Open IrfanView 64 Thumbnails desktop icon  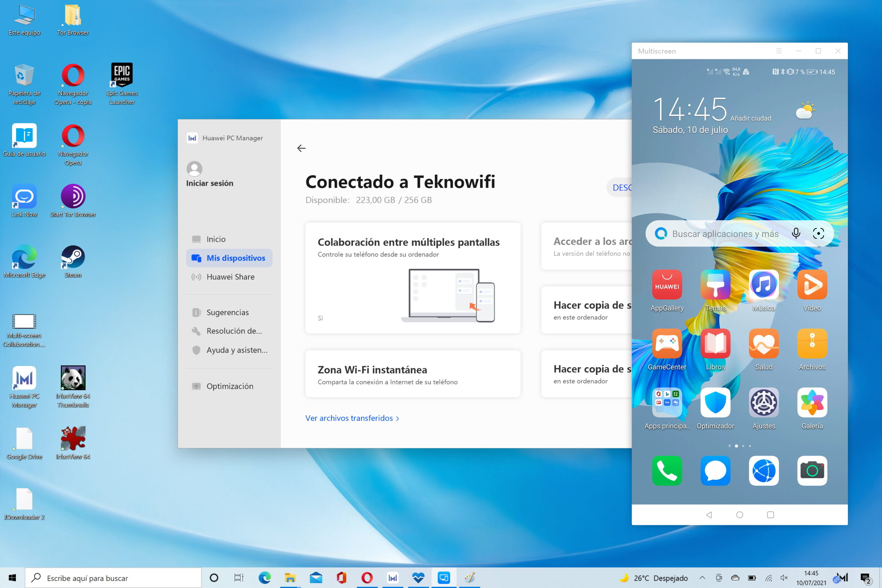coord(73,387)
